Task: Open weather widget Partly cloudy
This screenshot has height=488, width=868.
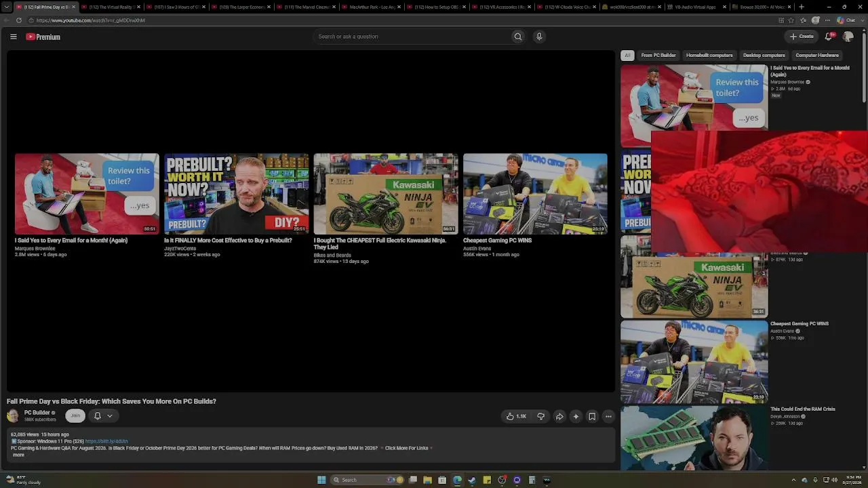Action: (24, 480)
